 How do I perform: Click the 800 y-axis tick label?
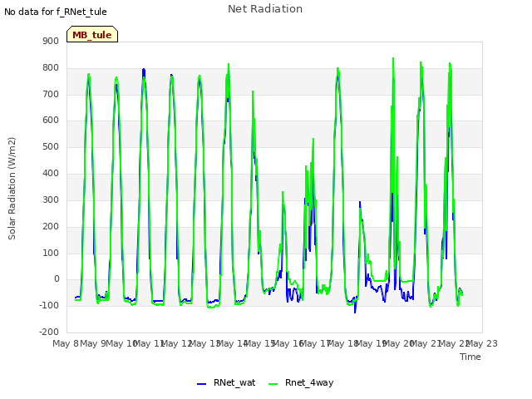coord(51,67)
